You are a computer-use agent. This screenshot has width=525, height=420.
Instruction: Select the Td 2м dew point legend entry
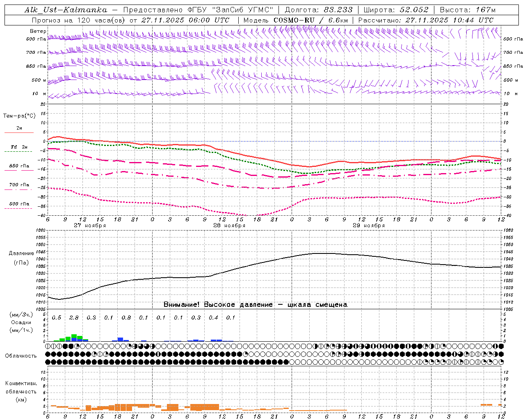(19, 147)
